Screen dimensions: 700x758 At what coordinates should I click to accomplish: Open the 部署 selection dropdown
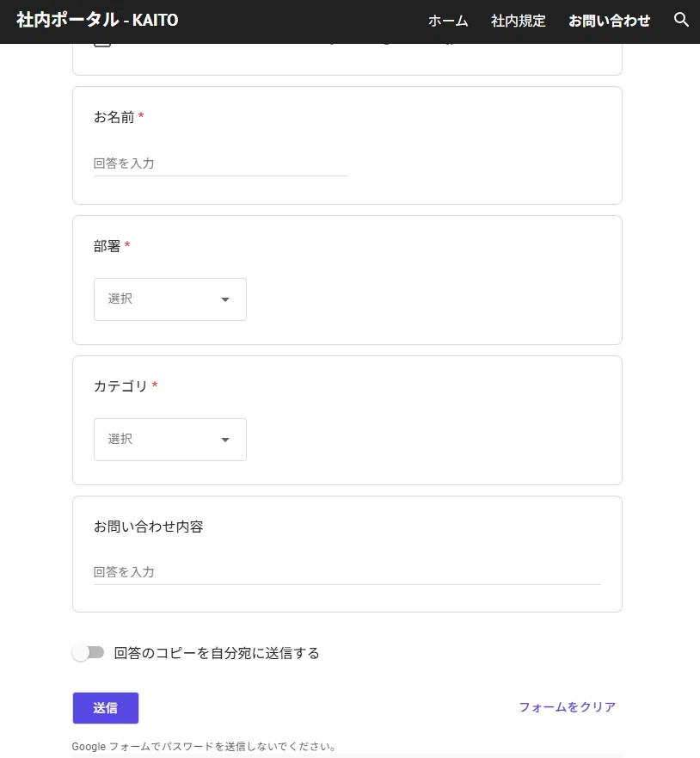point(170,299)
